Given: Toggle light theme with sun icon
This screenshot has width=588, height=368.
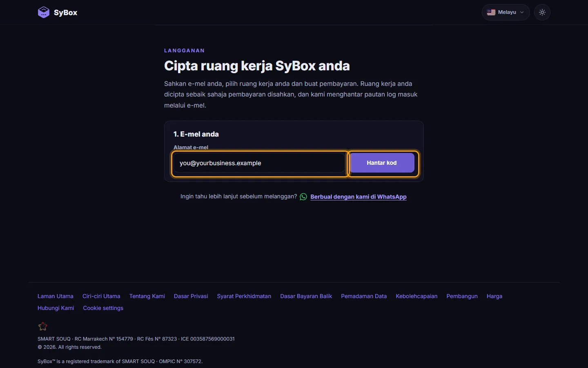Looking at the screenshot, I should pyautogui.click(x=542, y=12).
